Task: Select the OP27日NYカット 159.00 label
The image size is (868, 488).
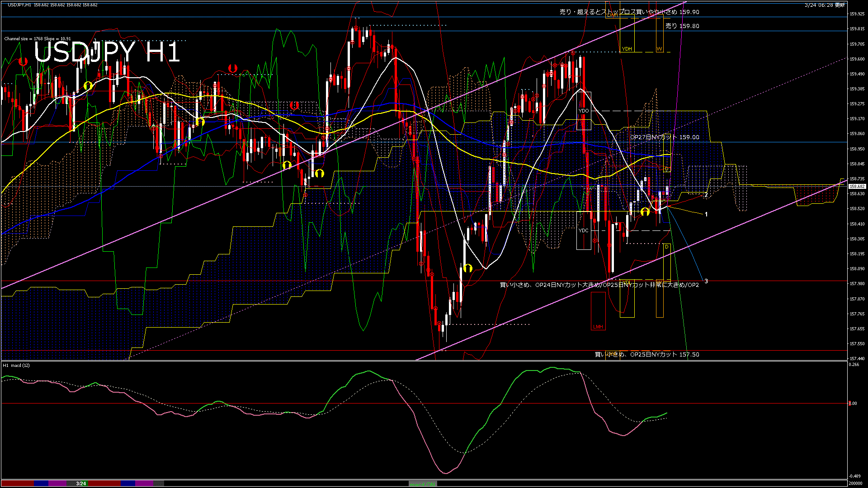Action: click(665, 137)
